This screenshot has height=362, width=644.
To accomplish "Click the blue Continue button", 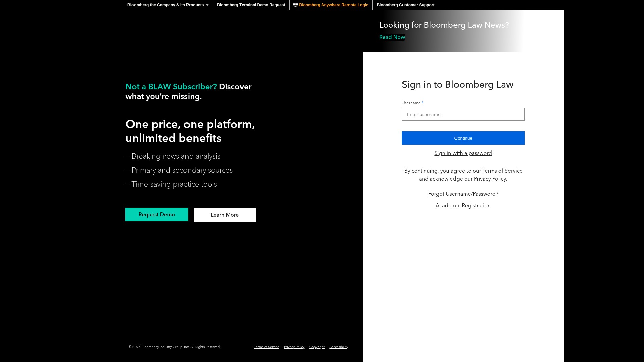I will pyautogui.click(x=463, y=138).
